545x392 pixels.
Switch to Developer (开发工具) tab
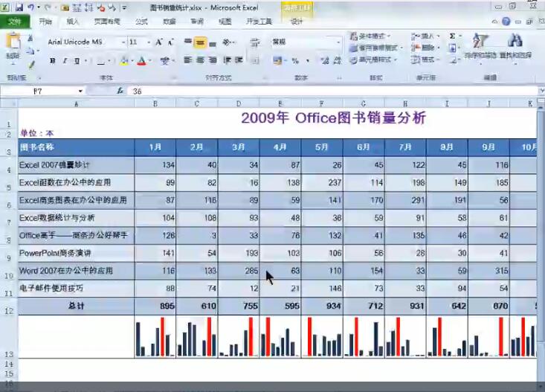(x=259, y=22)
